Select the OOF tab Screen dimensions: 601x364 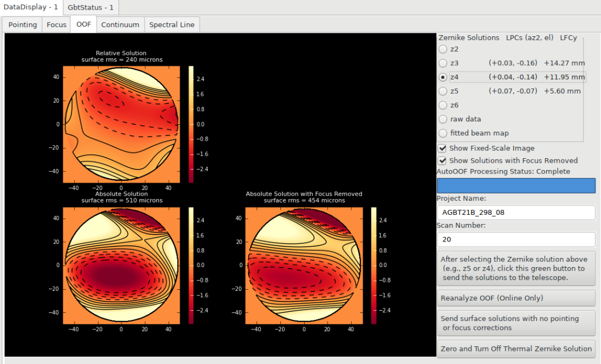tap(83, 24)
